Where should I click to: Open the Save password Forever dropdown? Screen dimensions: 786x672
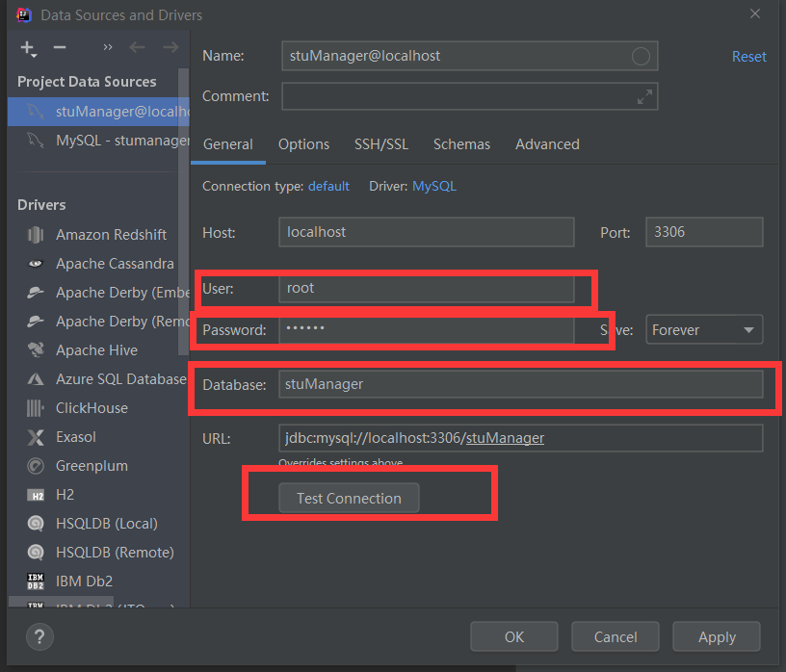tap(704, 329)
